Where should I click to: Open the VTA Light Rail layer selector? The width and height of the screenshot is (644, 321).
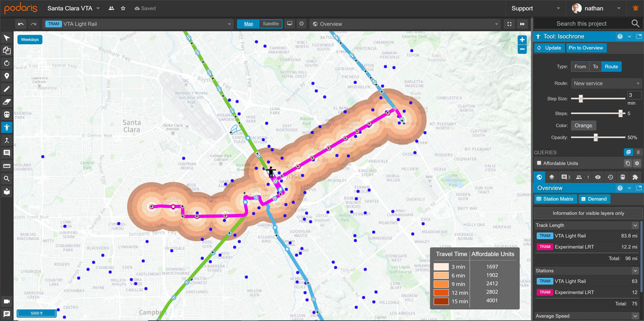pos(138,24)
